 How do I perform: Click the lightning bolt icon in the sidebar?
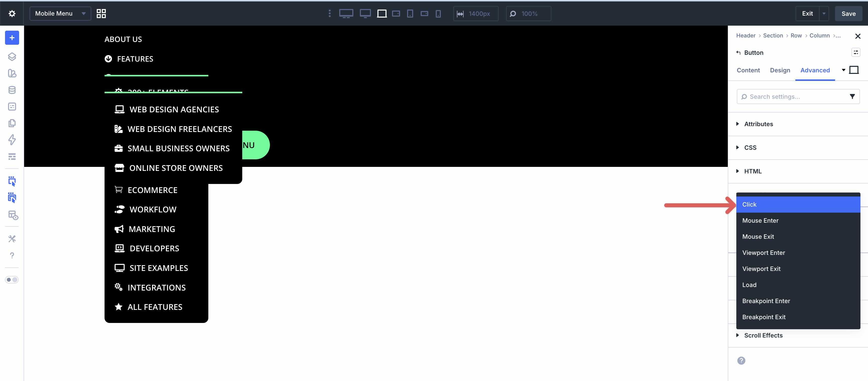tap(12, 140)
